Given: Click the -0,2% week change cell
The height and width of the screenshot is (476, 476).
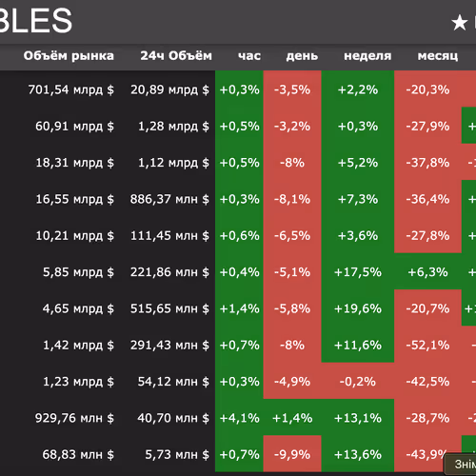Looking at the screenshot, I should point(358,382).
